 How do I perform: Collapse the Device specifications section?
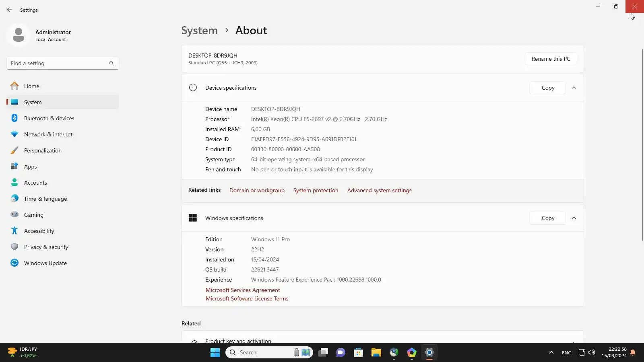click(x=574, y=88)
